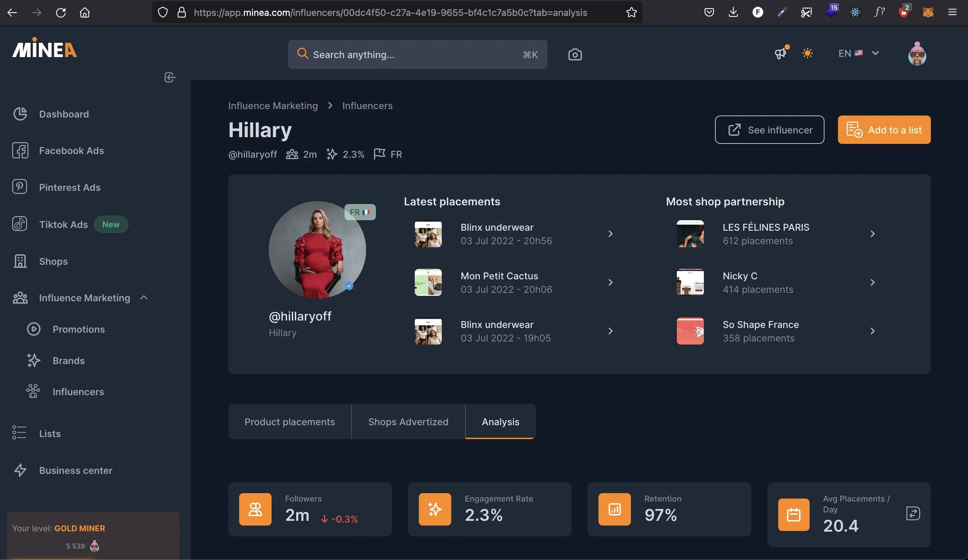Toggle Avg Placements period with swap icon
968x560 pixels.
point(913,513)
